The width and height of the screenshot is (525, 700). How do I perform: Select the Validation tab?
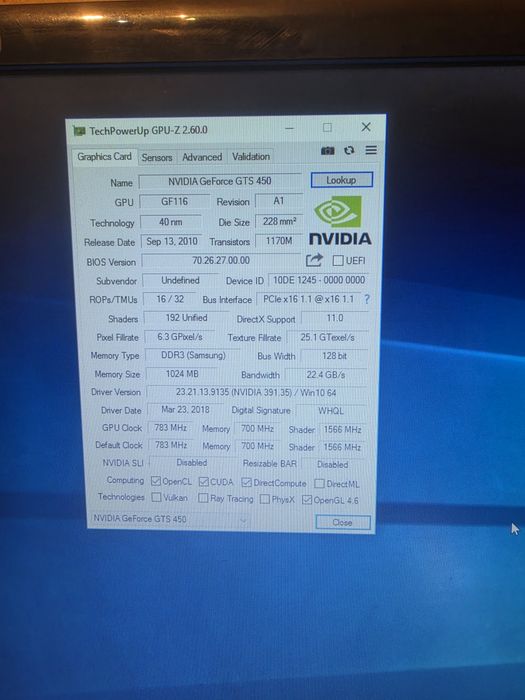pos(251,157)
